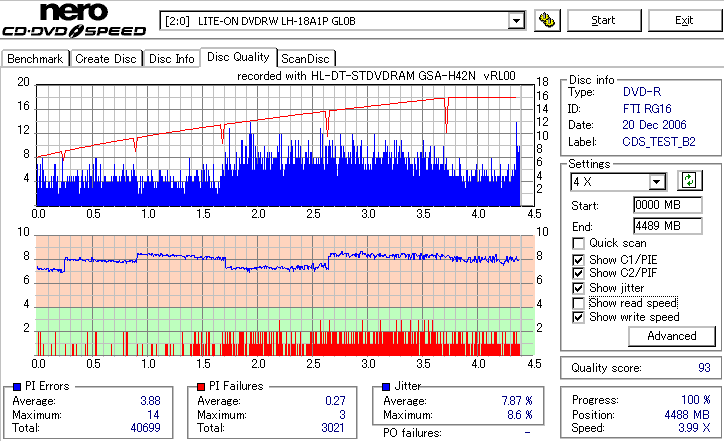Go to the Disc Info tab

[x=171, y=59]
